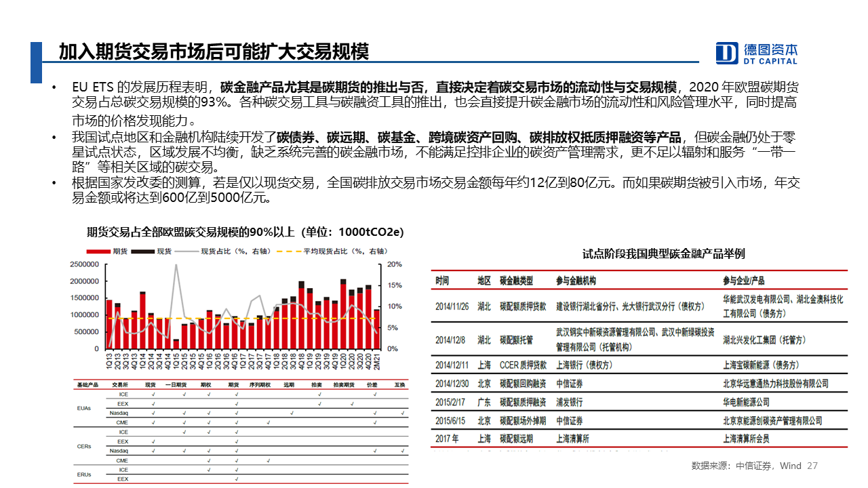Click the 湖北兴发化工集团（托管方）cell

click(x=765, y=340)
